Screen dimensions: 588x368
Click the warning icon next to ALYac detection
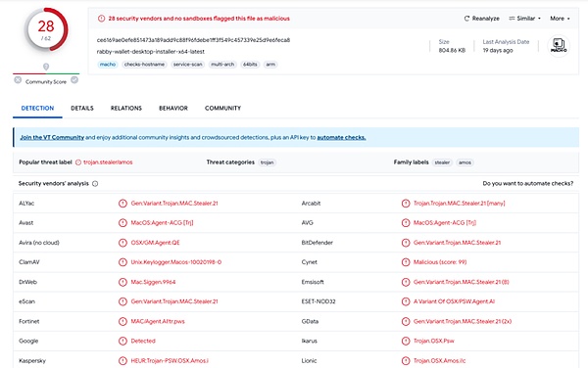coord(122,204)
